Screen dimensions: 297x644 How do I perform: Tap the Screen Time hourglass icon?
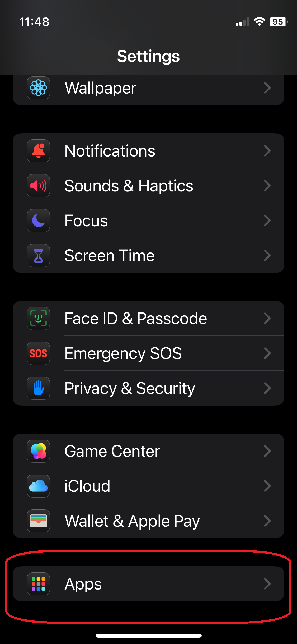click(38, 255)
